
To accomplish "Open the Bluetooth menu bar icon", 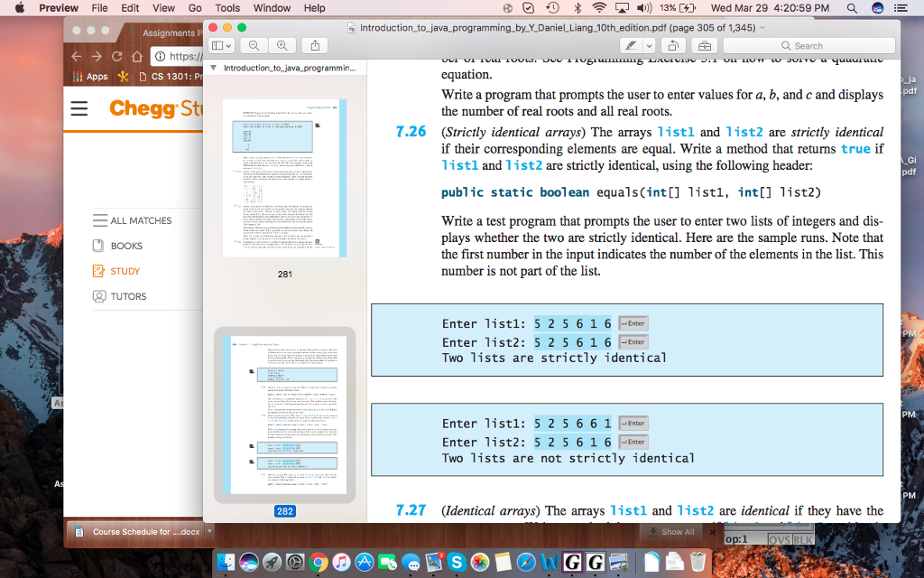I will pyautogui.click(x=577, y=7).
